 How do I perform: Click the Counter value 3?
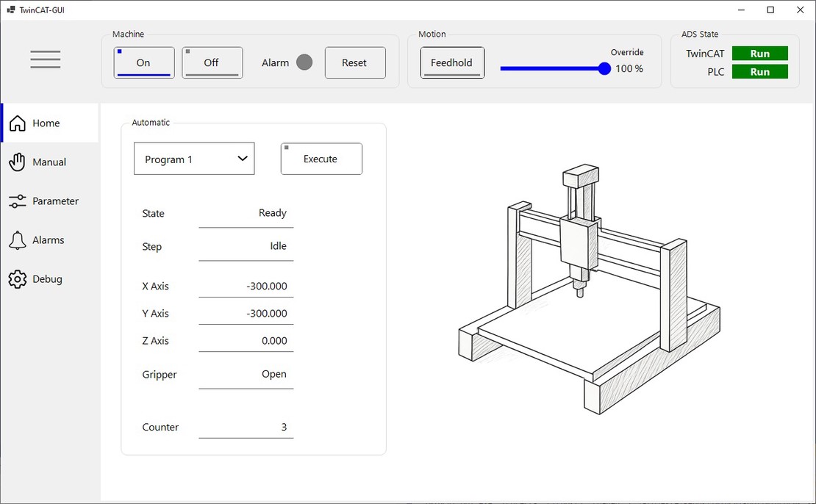[x=284, y=427]
